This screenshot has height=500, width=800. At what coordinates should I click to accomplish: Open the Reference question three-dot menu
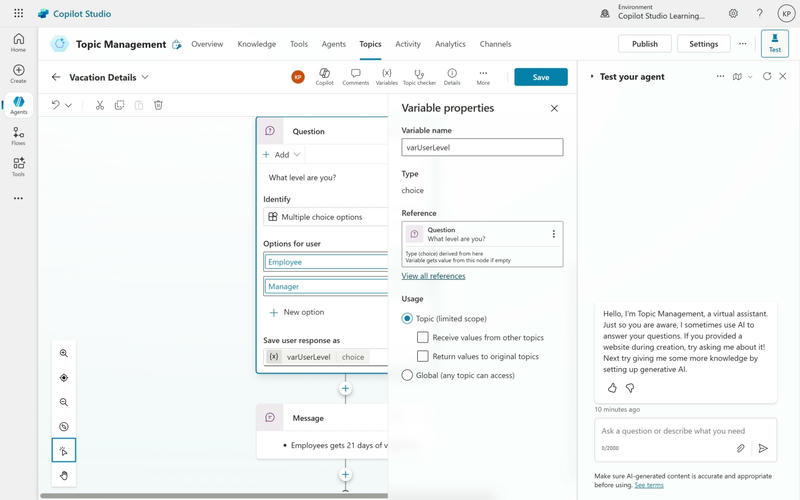pos(554,234)
